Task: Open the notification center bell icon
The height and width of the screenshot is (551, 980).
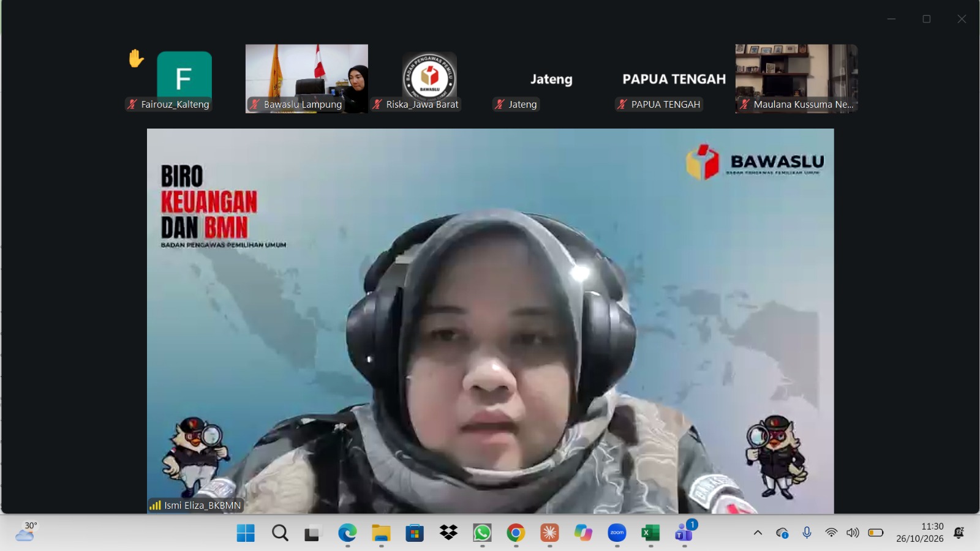Action: (x=959, y=533)
